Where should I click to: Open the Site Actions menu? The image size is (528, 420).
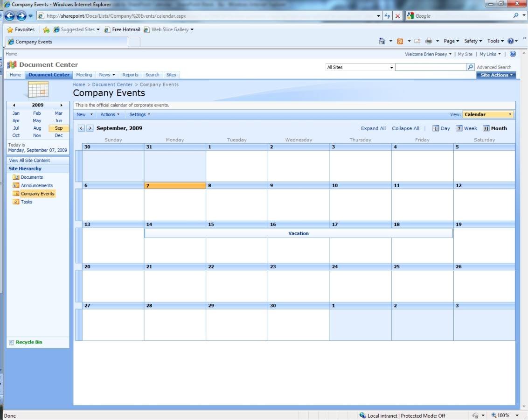coord(496,75)
